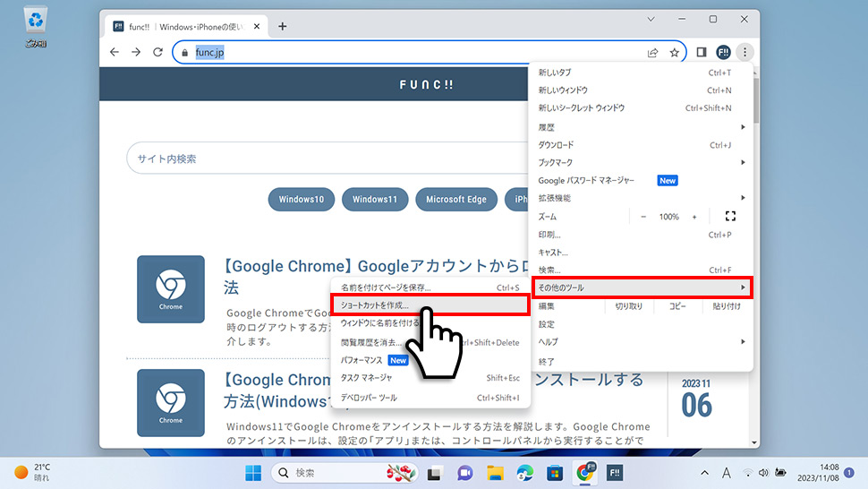This screenshot has width=868, height=489.
Task: Open the F!! app taskbar icon
Action: 615,473
